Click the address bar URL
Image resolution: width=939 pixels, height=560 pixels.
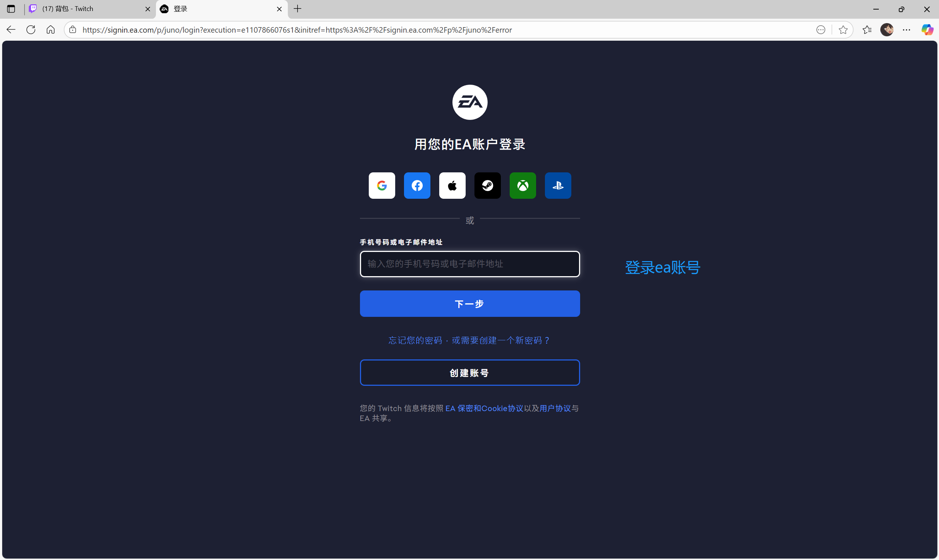[297, 30]
